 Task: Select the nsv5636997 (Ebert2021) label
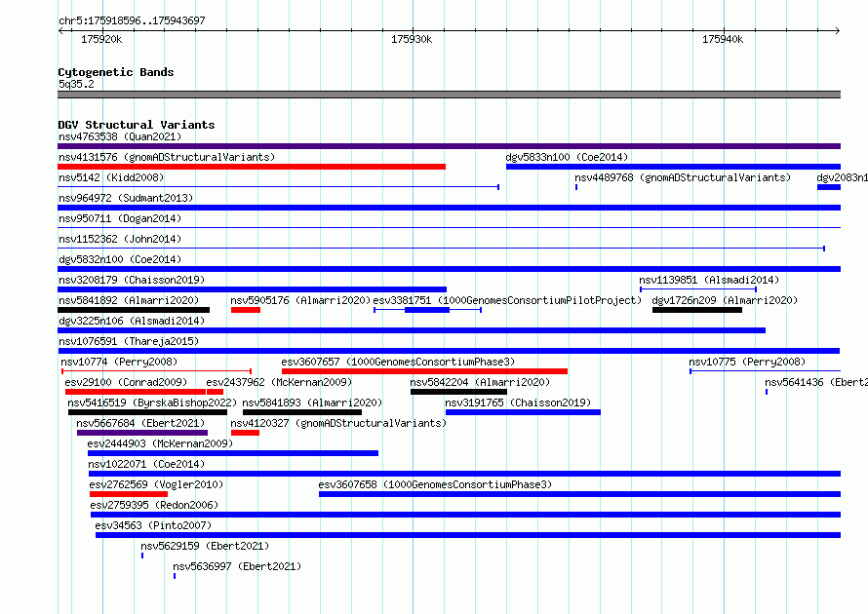coord(237,566)
